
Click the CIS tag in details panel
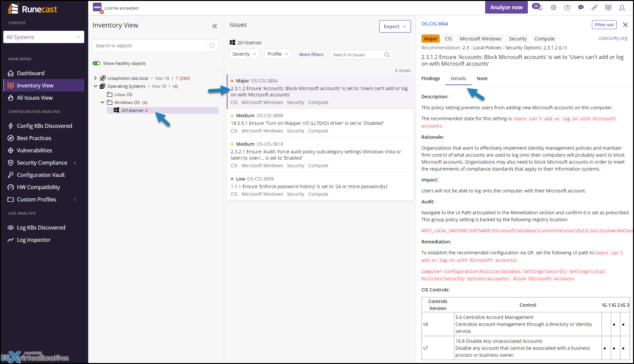448,39
